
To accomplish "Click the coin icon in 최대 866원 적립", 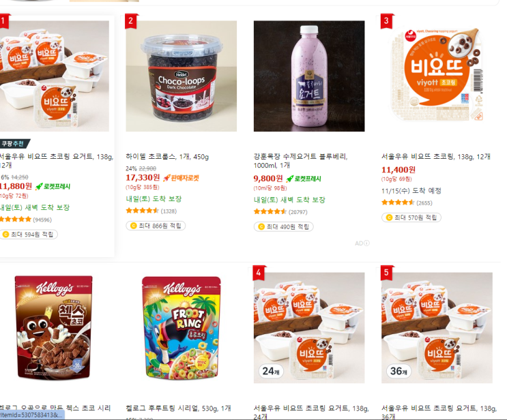I will (133, 226).
